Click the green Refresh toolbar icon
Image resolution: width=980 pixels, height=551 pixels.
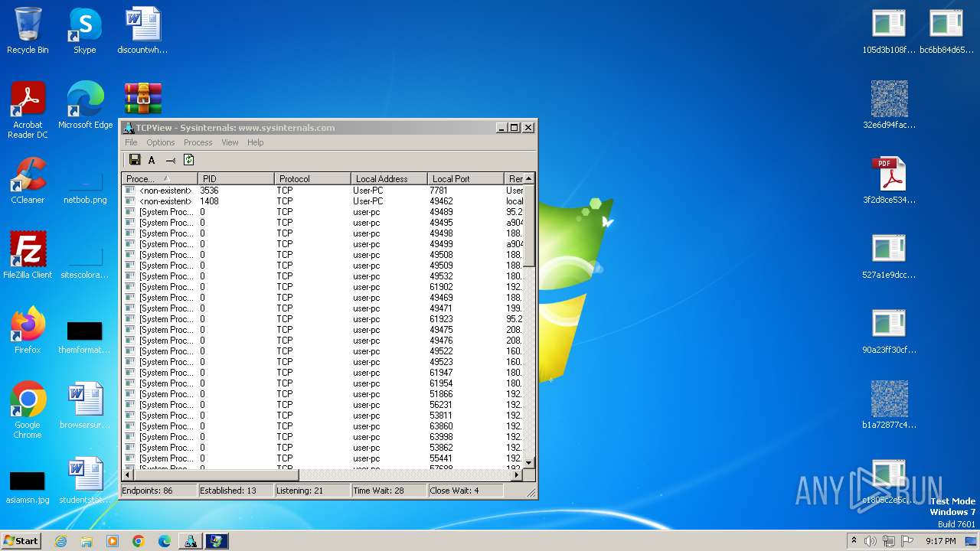tap(189, 160)
